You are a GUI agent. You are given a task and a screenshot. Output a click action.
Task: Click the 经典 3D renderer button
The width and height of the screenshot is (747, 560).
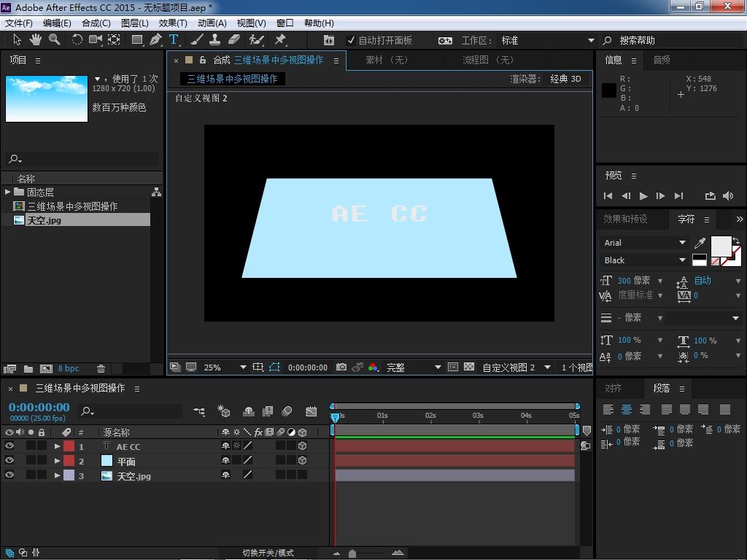[x=565, y=79]
